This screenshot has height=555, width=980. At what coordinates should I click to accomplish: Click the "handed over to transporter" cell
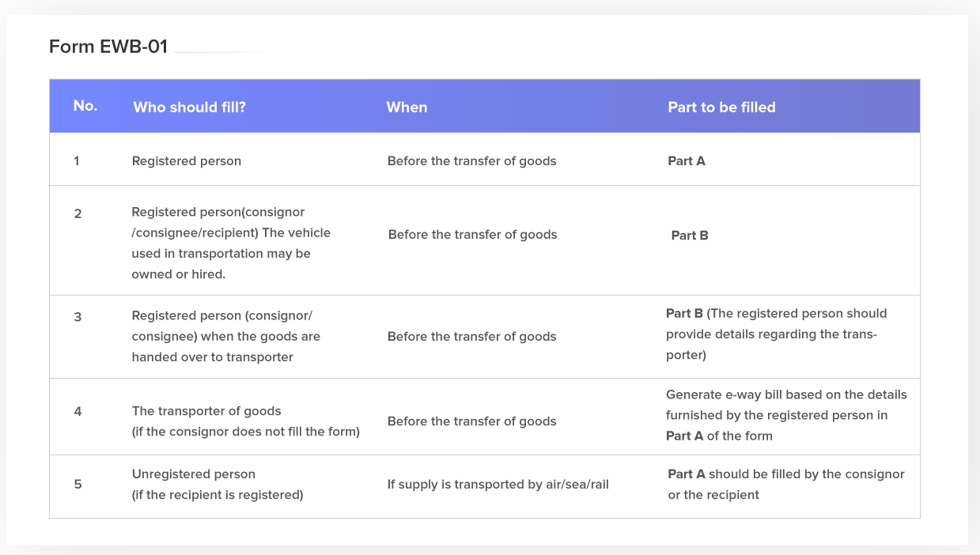225,336
